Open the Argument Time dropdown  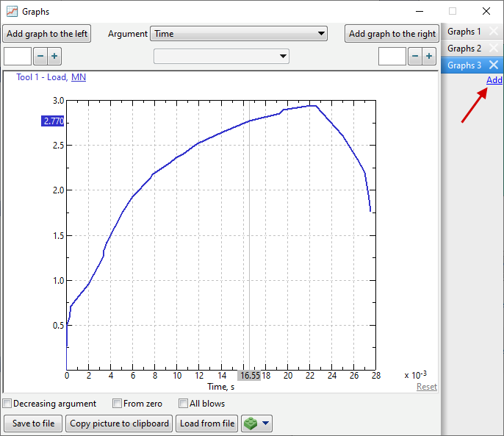pyautogui.click(x=239, y=34)
